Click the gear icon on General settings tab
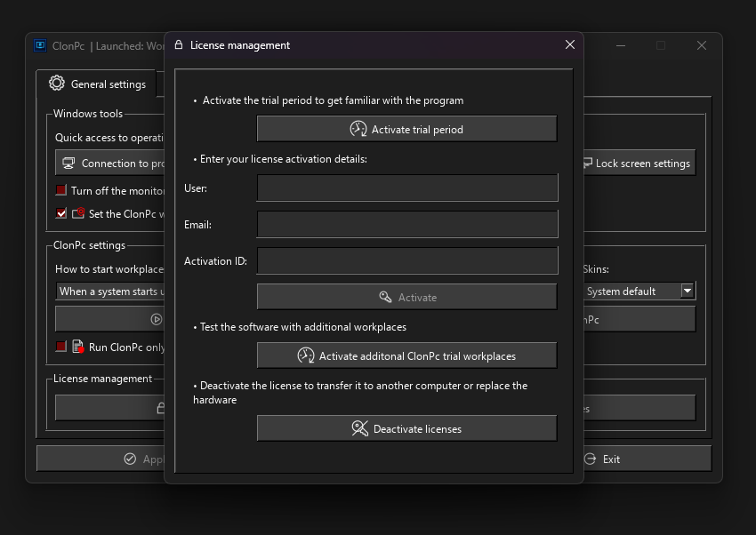Screen dimensions: 756x535 coord(56,83)
